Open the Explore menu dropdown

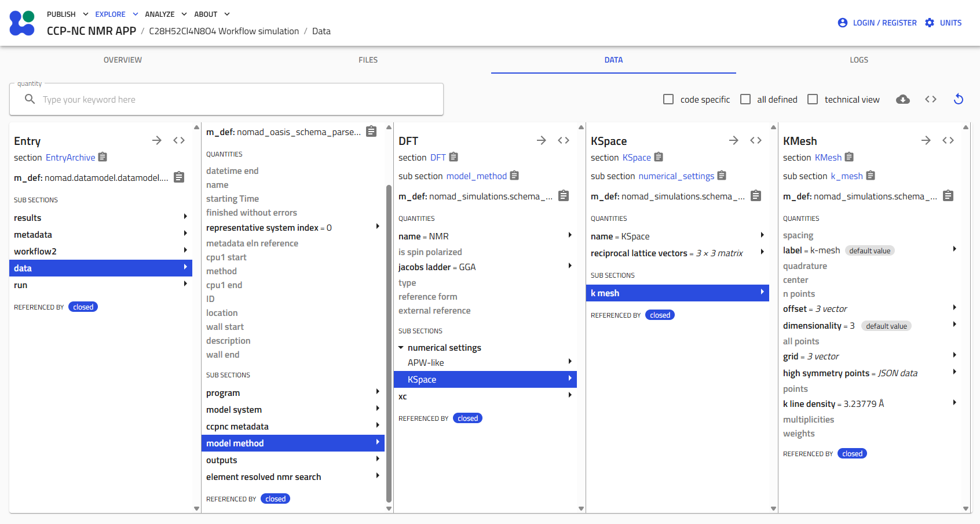coord(117,14)
